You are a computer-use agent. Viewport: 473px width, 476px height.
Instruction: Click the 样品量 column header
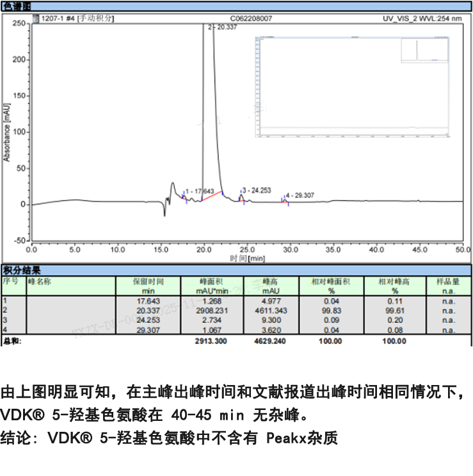[448, 281]
